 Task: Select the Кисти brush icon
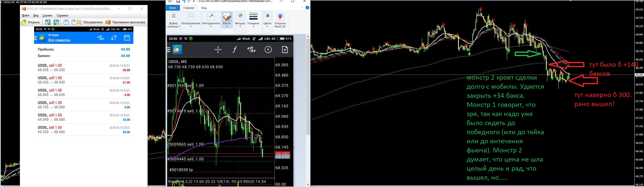227,17
